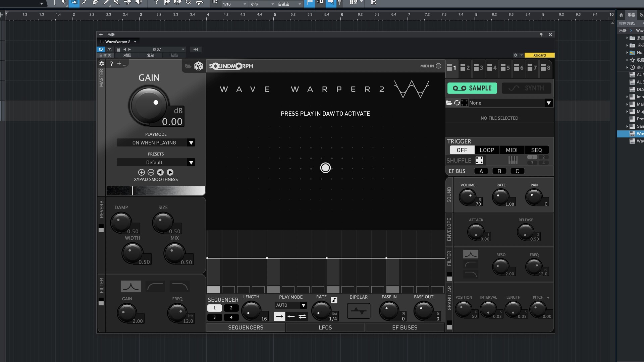Switch to the EF BUSES tab
The width and height of the screenshot is (644, 362).
(x=405, y=327)
